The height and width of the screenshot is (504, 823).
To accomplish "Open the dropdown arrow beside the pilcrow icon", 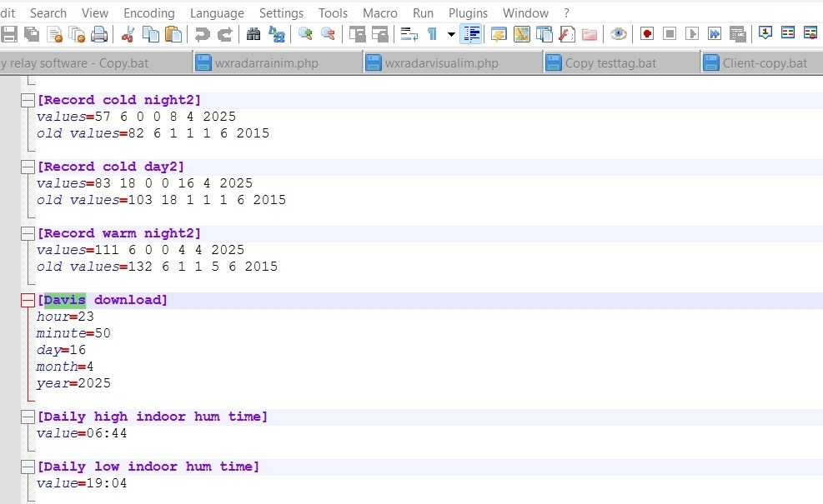I will click(451, 35).
